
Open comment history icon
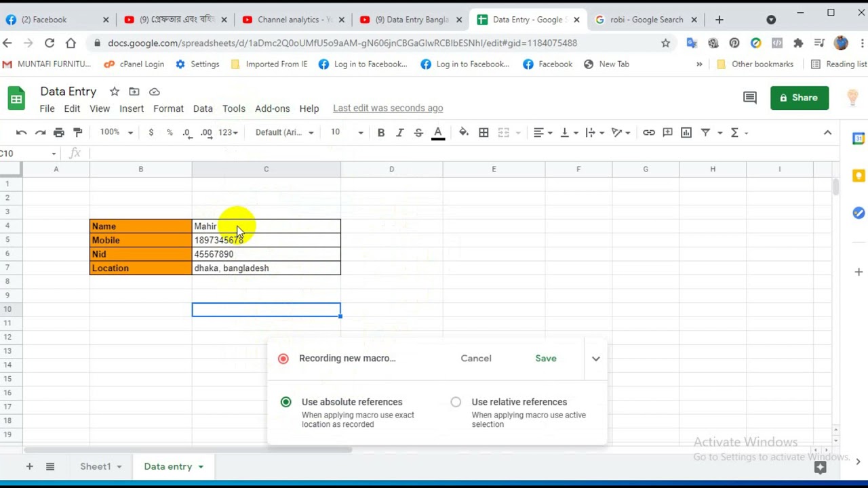point(750,98)
